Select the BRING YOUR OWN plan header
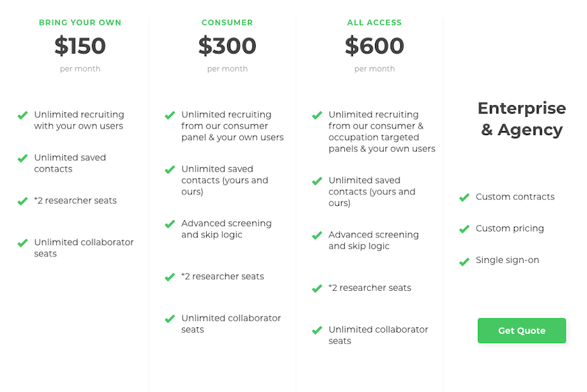This screenshot has width=587, height=392. click(80, 22)
